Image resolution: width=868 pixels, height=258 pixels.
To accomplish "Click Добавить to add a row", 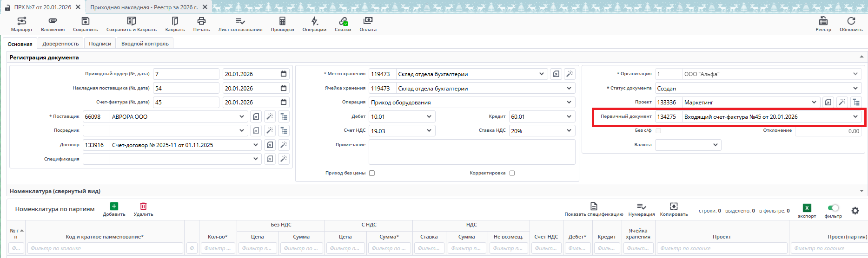I will pyautogui.click(x=114, y=209).
